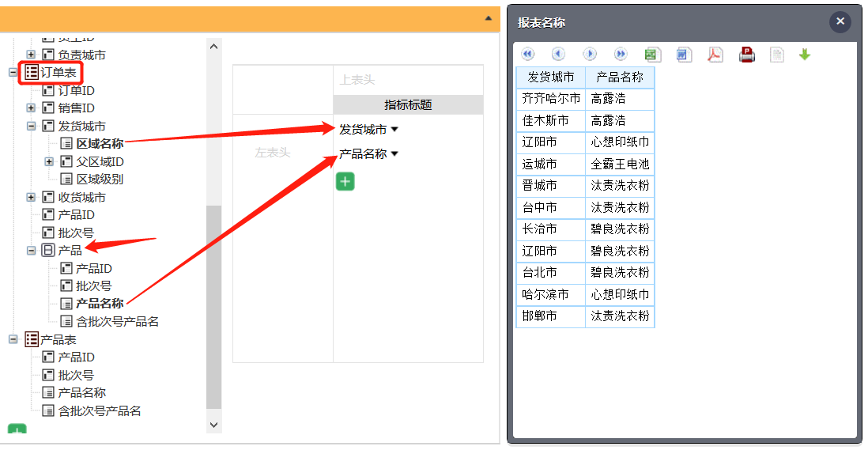Expand the 父区域ID node
This screenshot has width=868, height=450.
click(x=49, y=162)
